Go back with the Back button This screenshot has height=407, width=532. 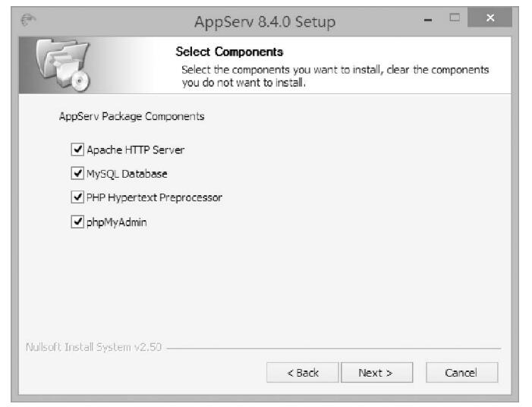coord(303,373)
